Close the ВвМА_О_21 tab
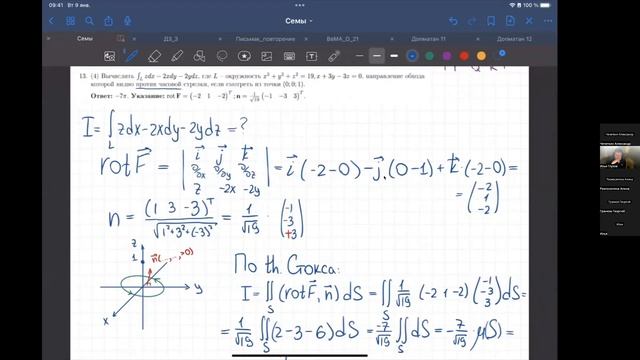Viewport: 640px width, 360px height. [x=306, y=39]
